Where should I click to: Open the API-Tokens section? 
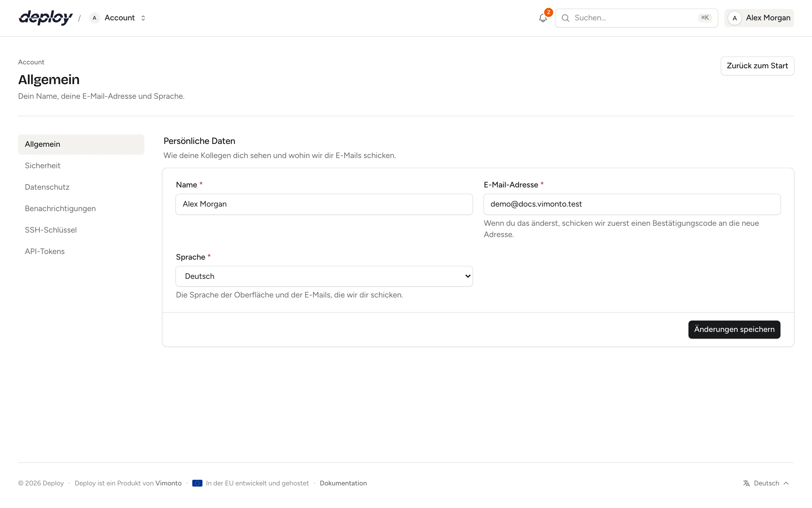click(x=81, y=252)
